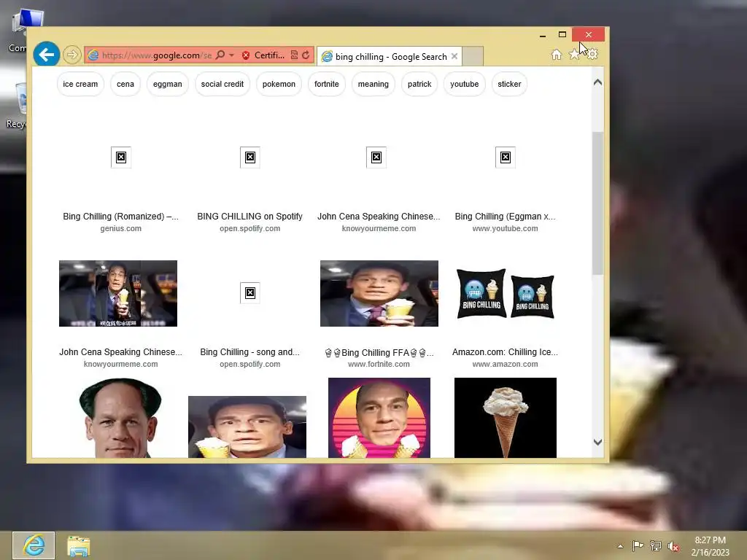Click the vertical scrollbar thumb
Viewport: 747px width, 560px height.
pyautogui.click(x=598, y=203)
